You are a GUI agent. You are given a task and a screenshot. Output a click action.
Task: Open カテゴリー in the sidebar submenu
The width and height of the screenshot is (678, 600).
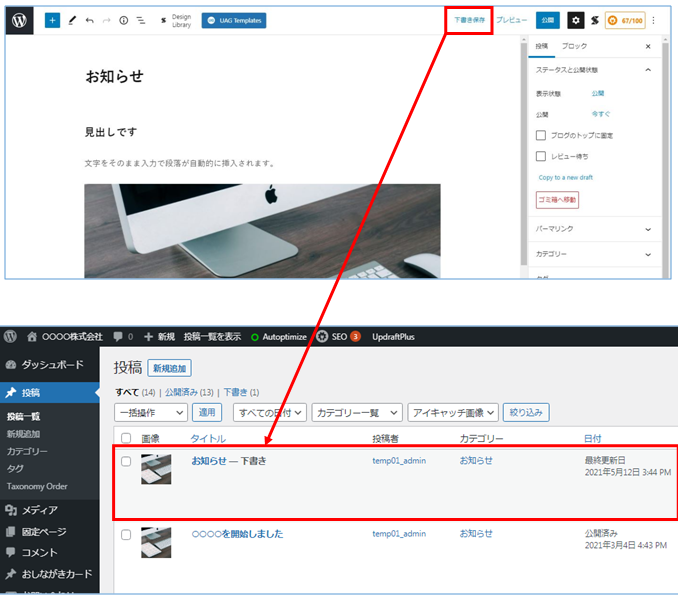(x=27, y=451)
